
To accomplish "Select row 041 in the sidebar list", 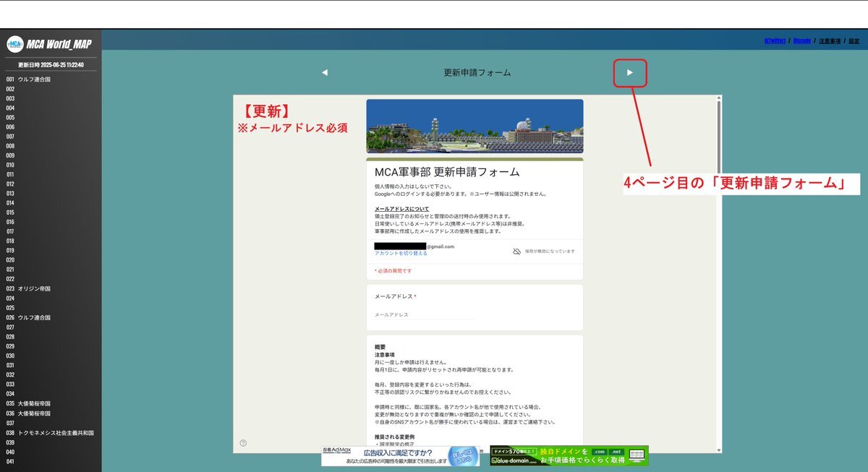I will tap(51, 461).
